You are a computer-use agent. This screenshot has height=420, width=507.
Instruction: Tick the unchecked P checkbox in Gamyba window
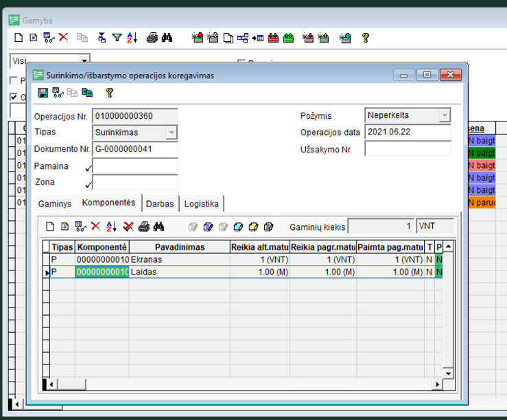pyautogui.click(x=14, y=80)
